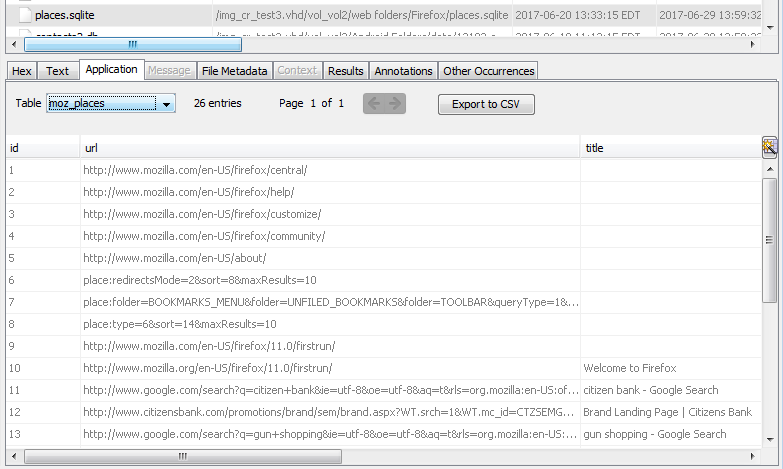The height and width of the screenshot is (469, 783).
Task: Click the file list horizontal scrollbar thumb
Action: 133,44
